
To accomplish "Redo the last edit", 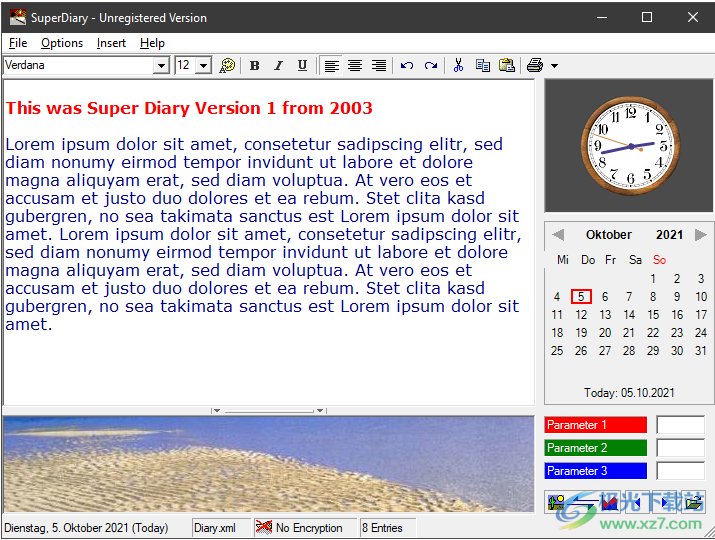I will tap(431, 66).
